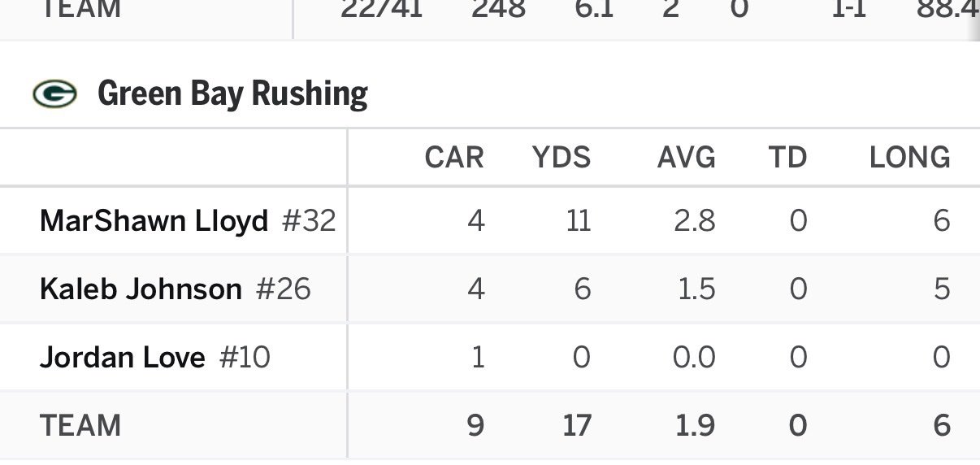Open Kaleb Johnson player link
The image size is (980, 465).
(141, 289)
